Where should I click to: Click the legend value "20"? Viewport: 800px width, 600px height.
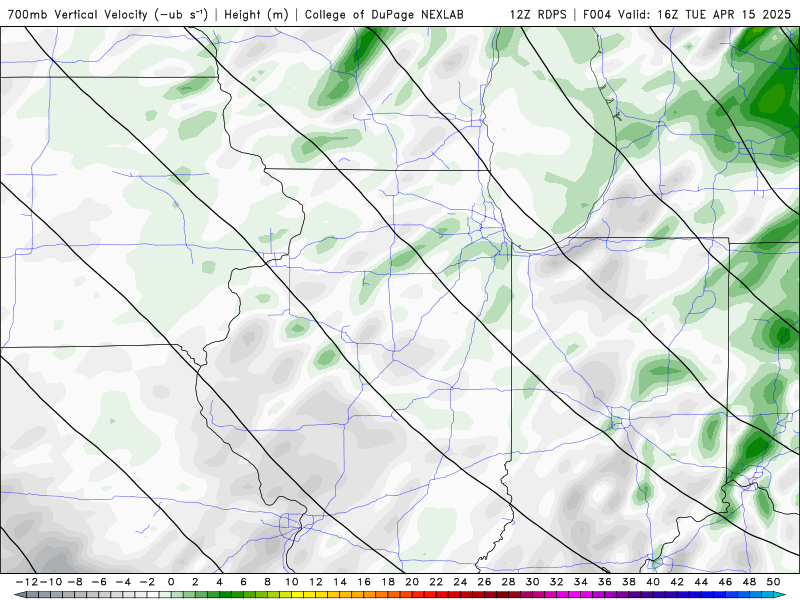(x=412, y=582)
